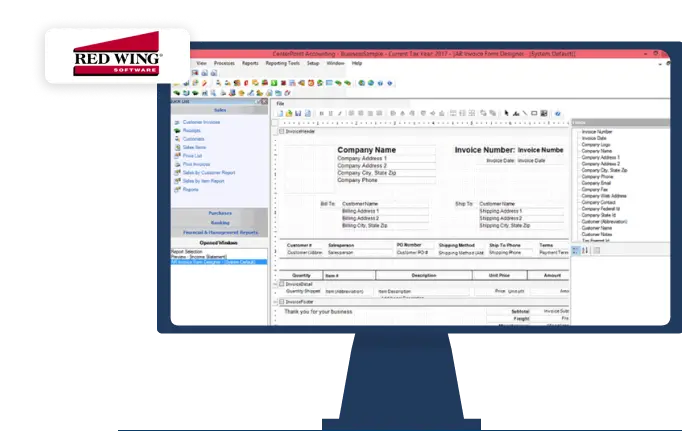The image size is (682, 431).
Task: Open the Reports menu
Action: (x=250, y=63)
